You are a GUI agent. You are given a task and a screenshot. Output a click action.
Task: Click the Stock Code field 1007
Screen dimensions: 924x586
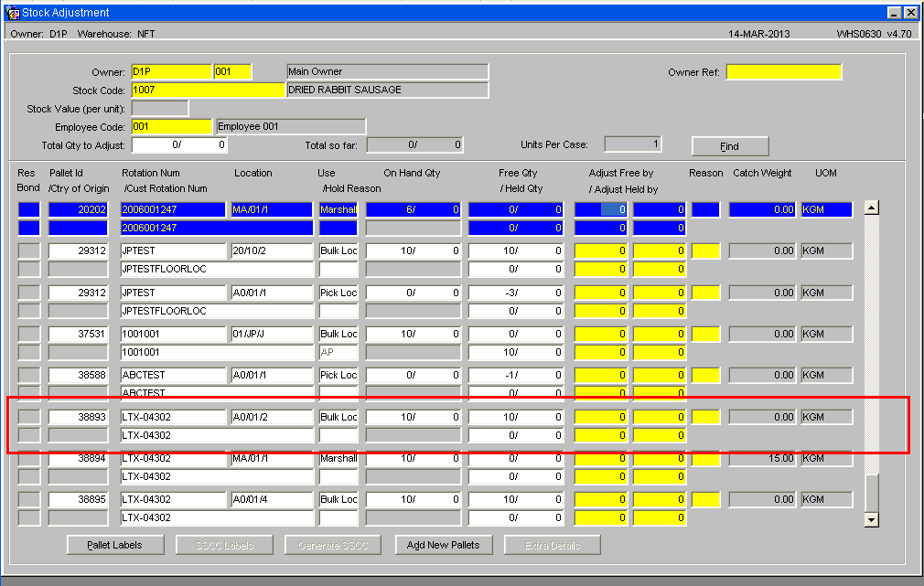coord(208,91)
